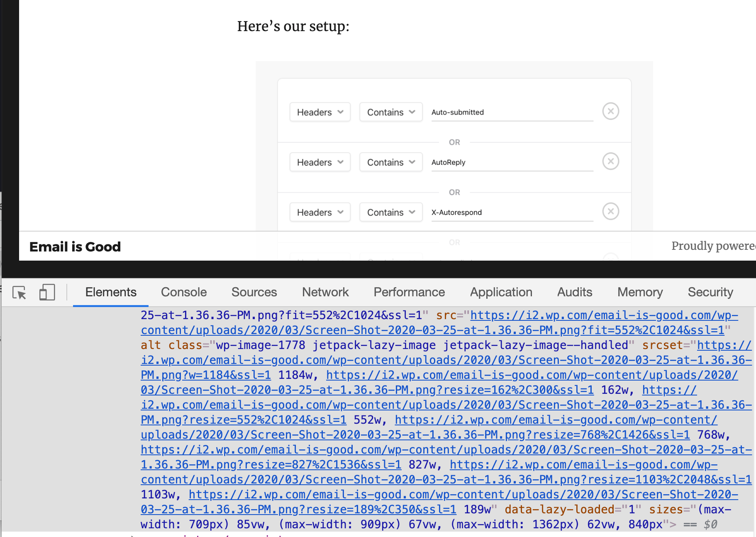Switch to the Console tab
Image resolution: width=756 pixels, height=537 pixels.
[x=183, y=292]
